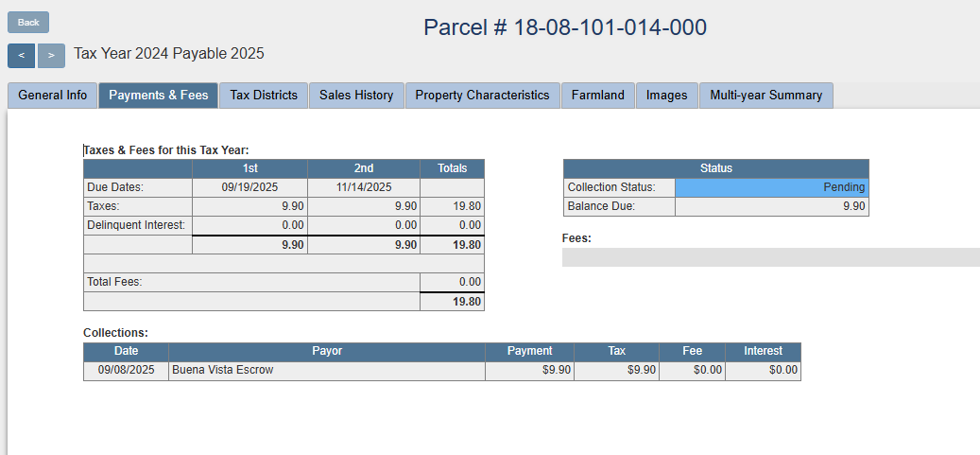View the Property Characteristics tab
The height and width of the screenshot is (455, 980).
tap(482, 96)
